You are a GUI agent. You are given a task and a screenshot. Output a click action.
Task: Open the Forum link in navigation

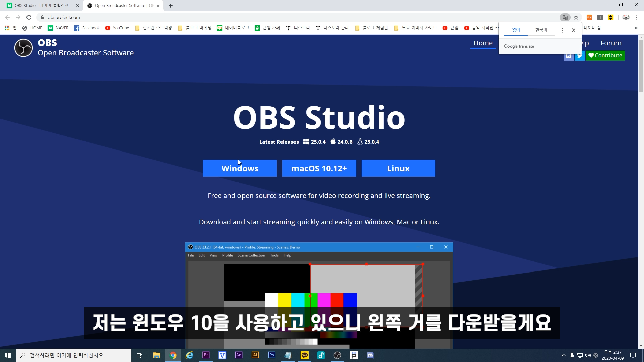click(611, 43)
